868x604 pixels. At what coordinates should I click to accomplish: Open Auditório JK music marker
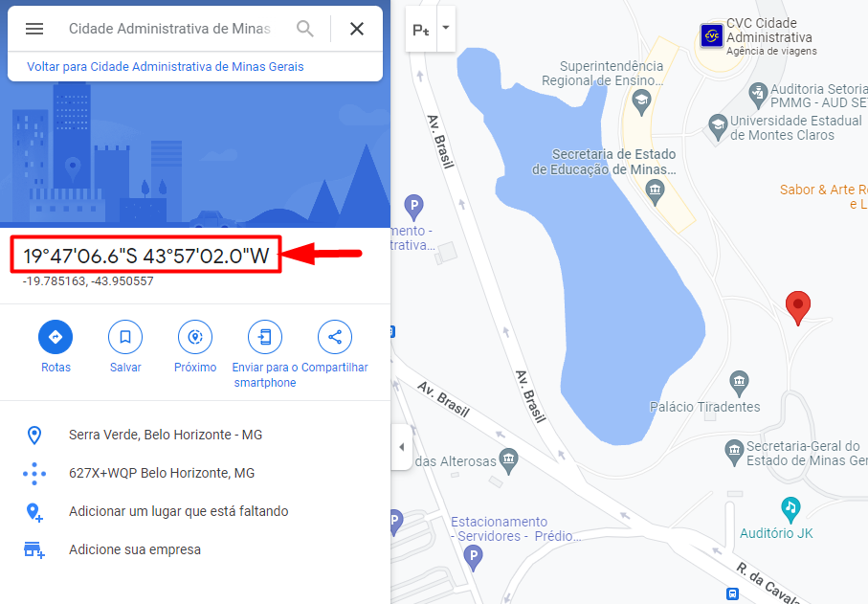pos(790,509)
